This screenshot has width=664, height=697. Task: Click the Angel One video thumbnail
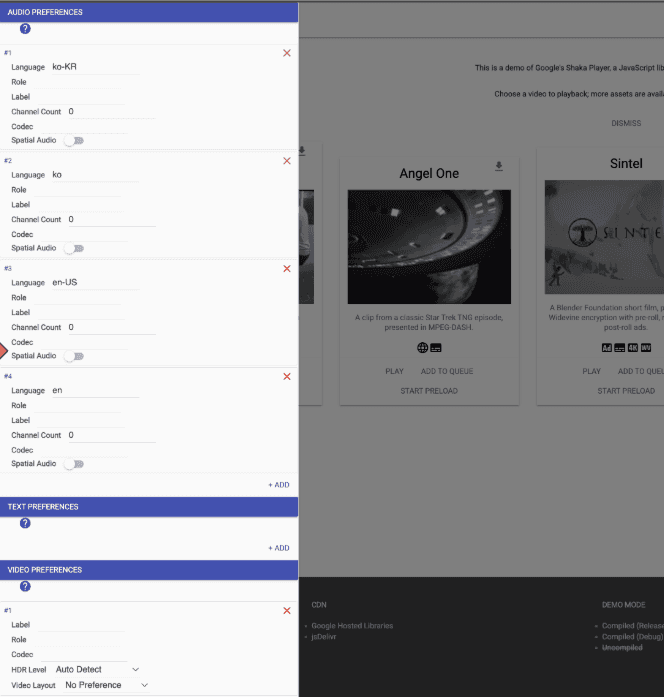(429, 247)
